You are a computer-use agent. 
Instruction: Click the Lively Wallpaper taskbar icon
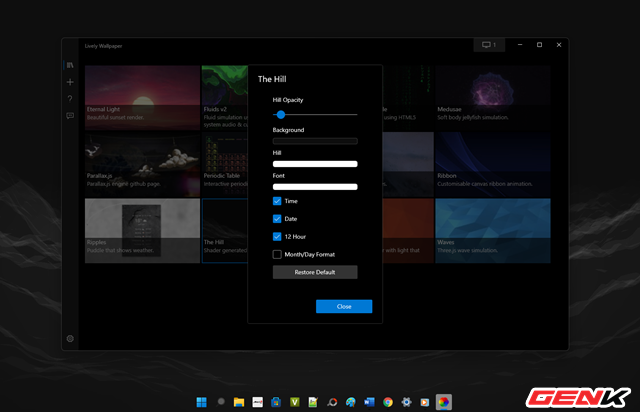click(x=444, y=402)
